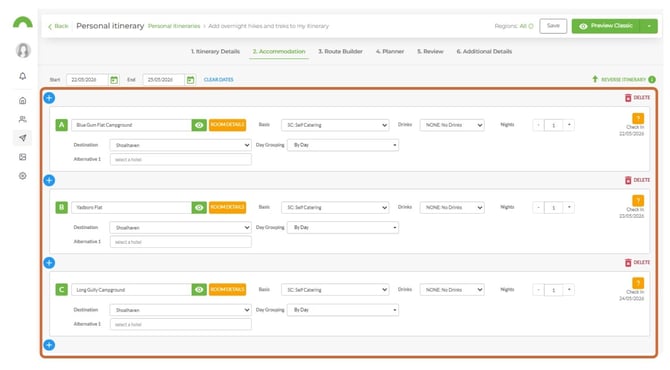Open Destination dropdown for Yadboro Flat
The width and height of the screenshot is (670, 370).
pos(180,227)
